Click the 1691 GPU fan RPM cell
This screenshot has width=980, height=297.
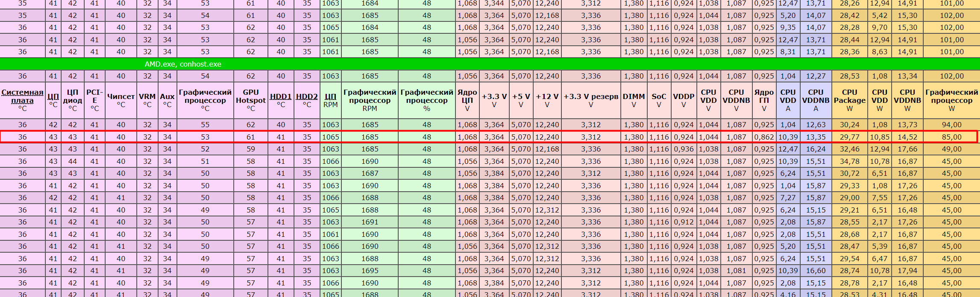(x=370, y=222)
